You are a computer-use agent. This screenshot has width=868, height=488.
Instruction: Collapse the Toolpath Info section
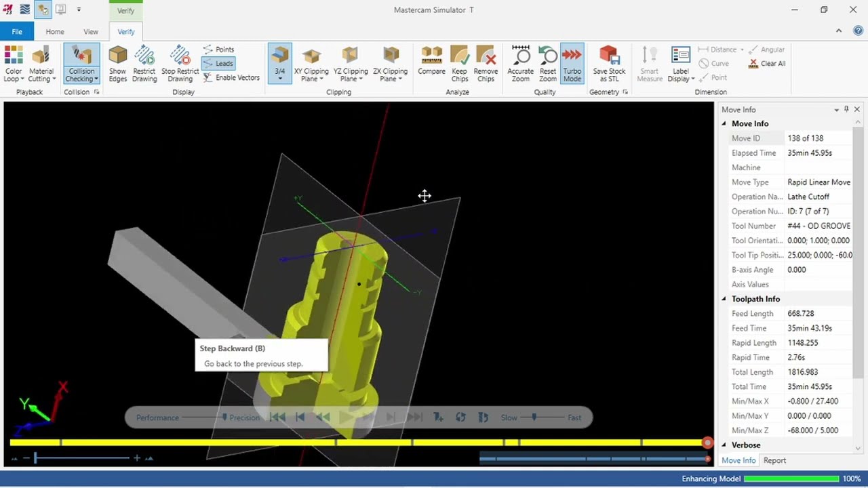(x=724, y=299)
